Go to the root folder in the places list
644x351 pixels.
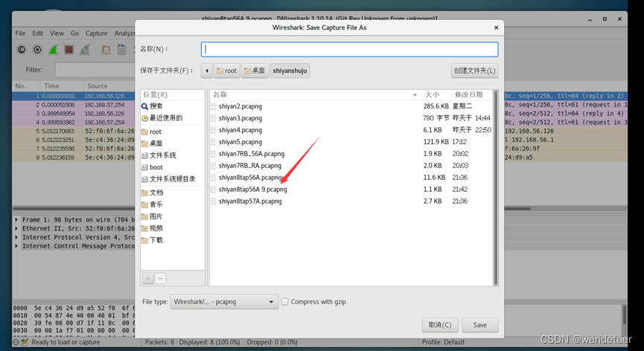[x=151, y=132]
